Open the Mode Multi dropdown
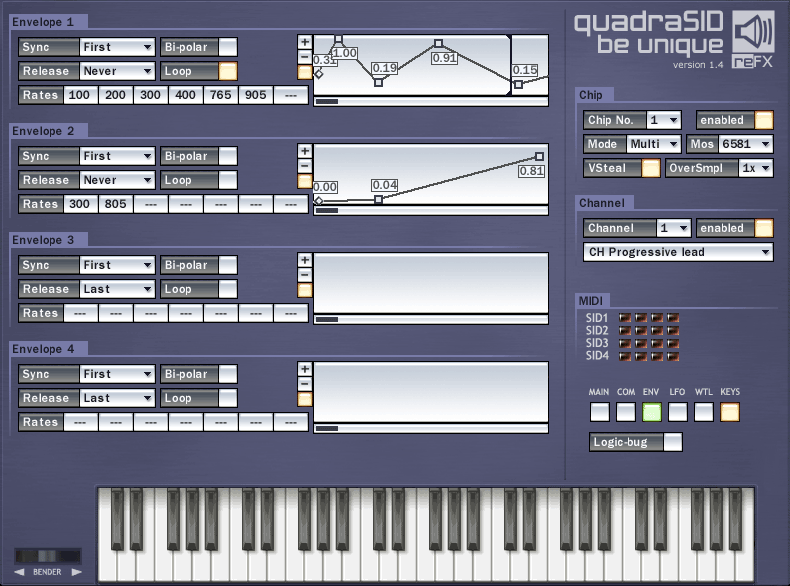The height and width of the screenshot is (586, 790). coord(653,144)
